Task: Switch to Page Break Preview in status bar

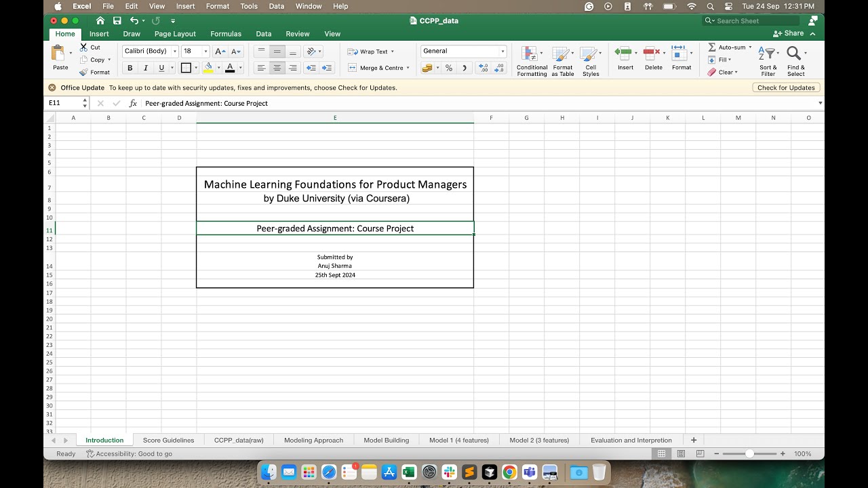Action: click(x=701, y=453)
